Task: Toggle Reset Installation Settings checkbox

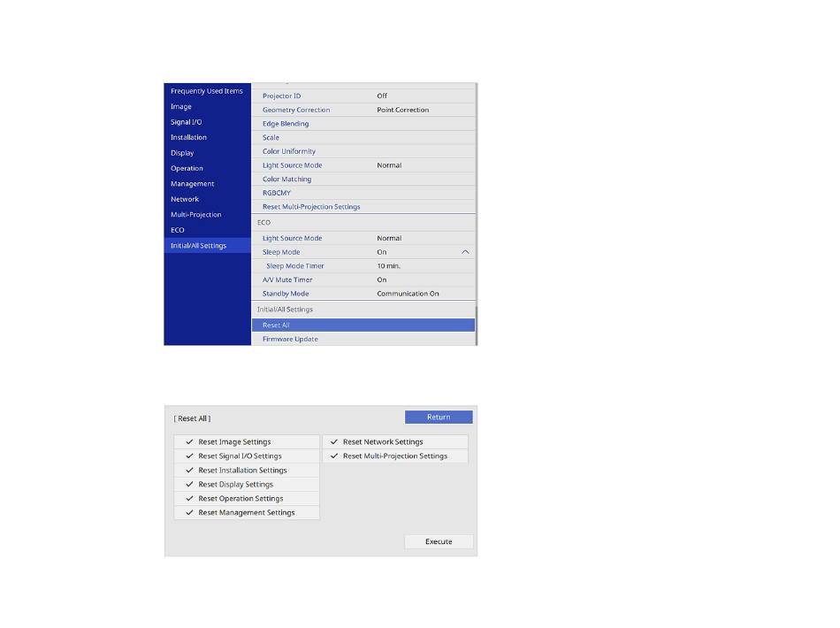Action: point(247,471)
